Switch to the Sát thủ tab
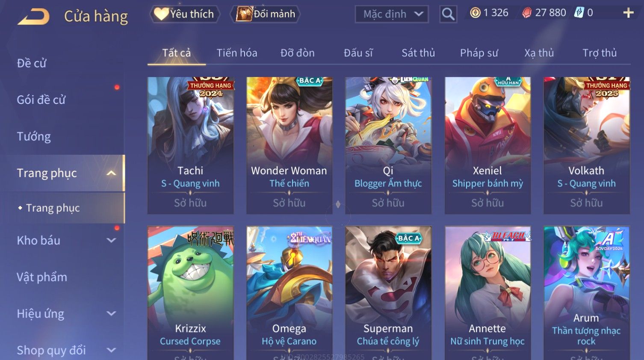Image resolution: width=644 pixels, height=360 pixels. 418,53
